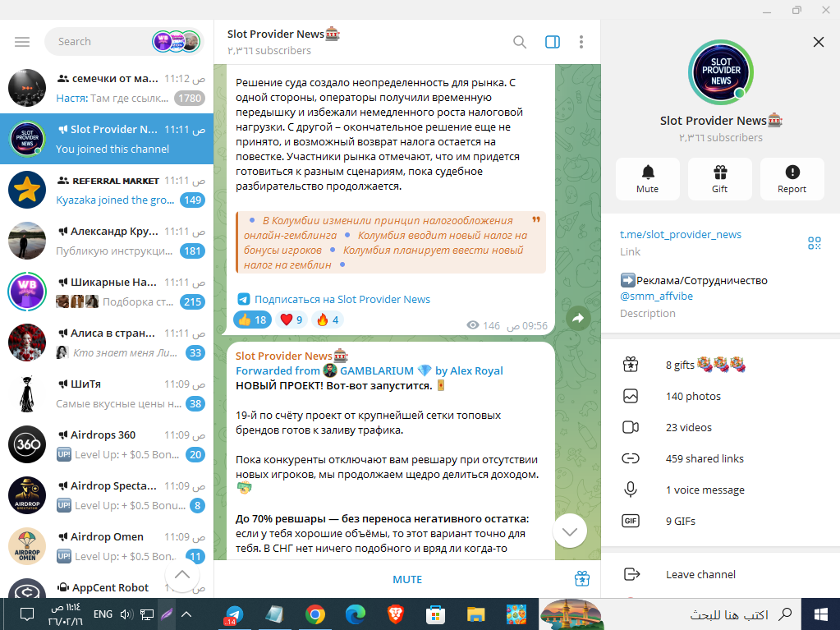Open the Windows Start menu
The image size is (840, 630).
(x=820, y=614)
